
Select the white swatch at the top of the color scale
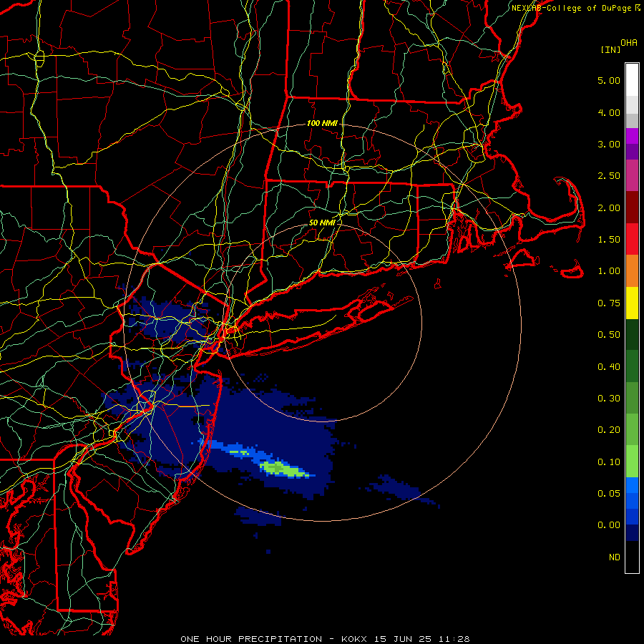pyautogui.click(x=632, y=80)
